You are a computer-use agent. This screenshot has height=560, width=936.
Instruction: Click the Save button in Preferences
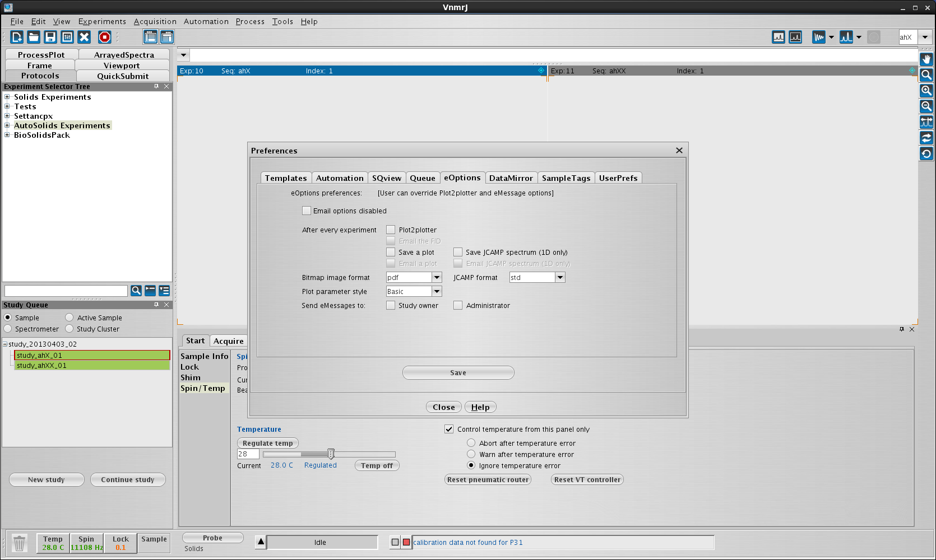pyautogui.click(x=458, y=372)
